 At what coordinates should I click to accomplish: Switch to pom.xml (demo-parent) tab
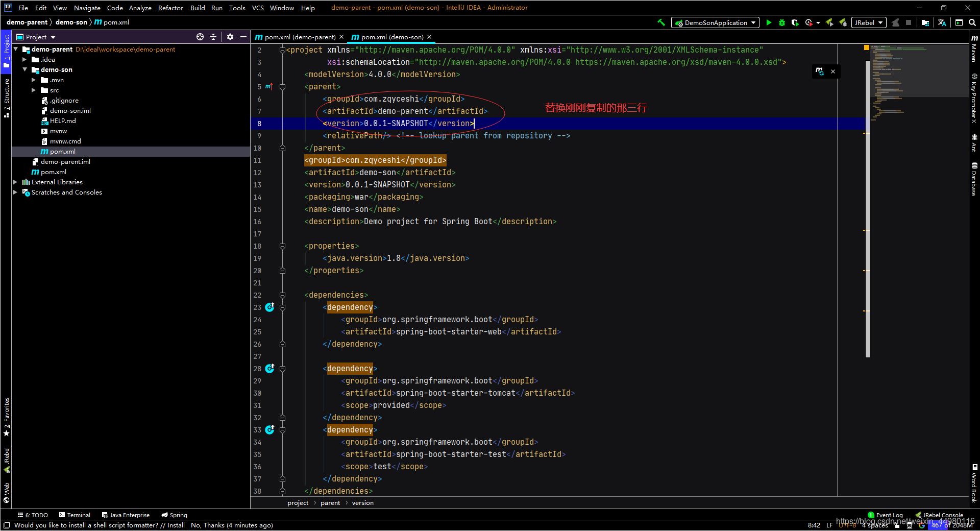tap(300, 37)
